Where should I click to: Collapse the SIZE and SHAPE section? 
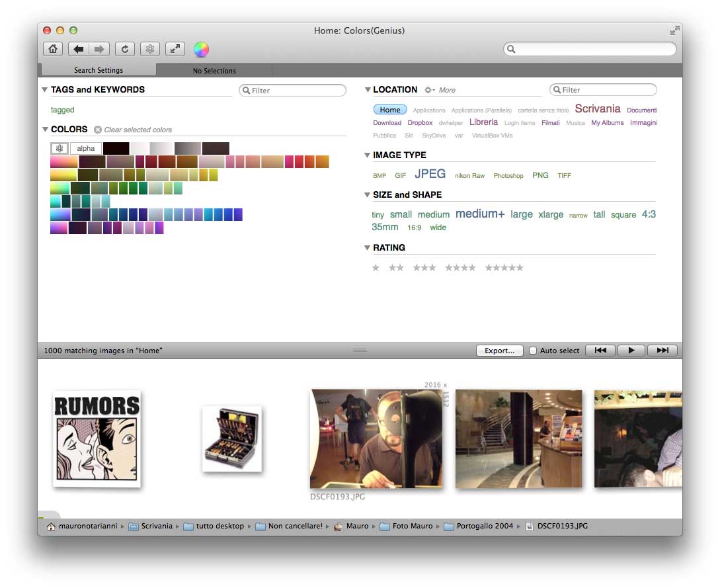[367, 194]
